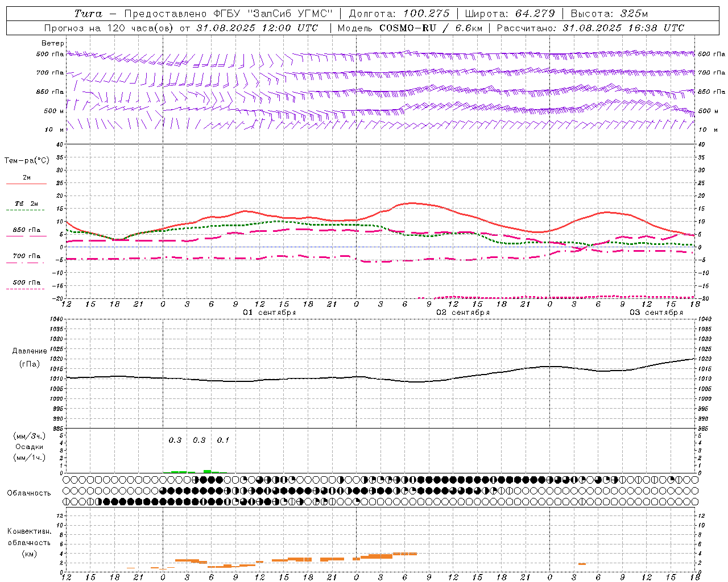Click the 'Td 2м' dew point legend entry
The image size is (728, 582).
click(26, 203)
